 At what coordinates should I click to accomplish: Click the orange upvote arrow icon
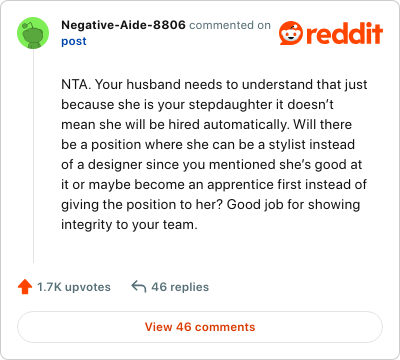[x=25, y=287]
